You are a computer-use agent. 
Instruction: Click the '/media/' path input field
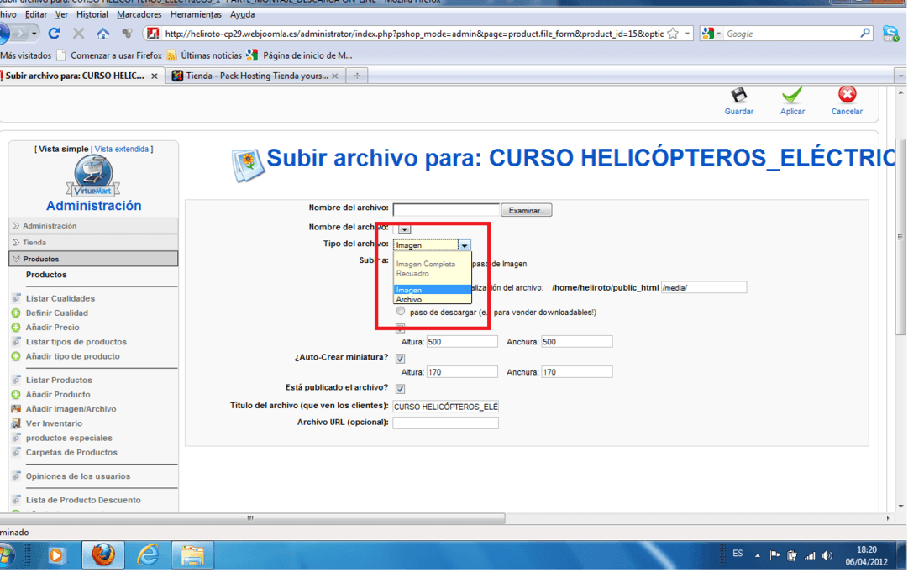coord(704,287)
